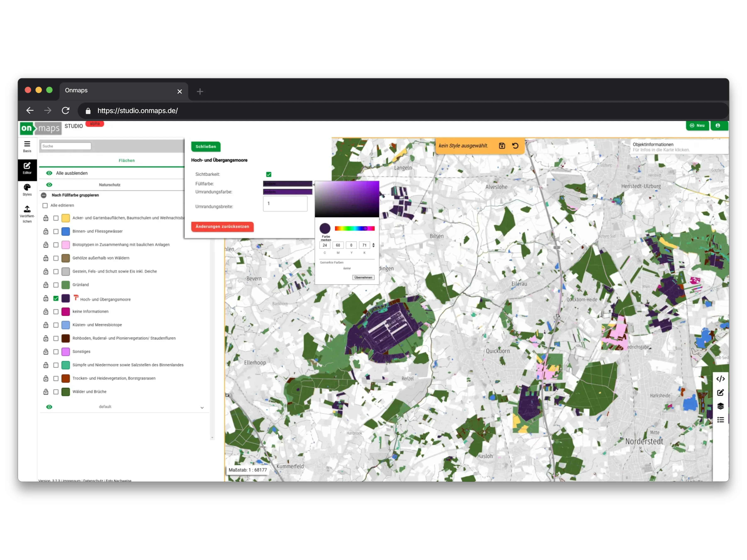
Task: Click the Veröffentlichen upload icon
Action: point(27,209)
